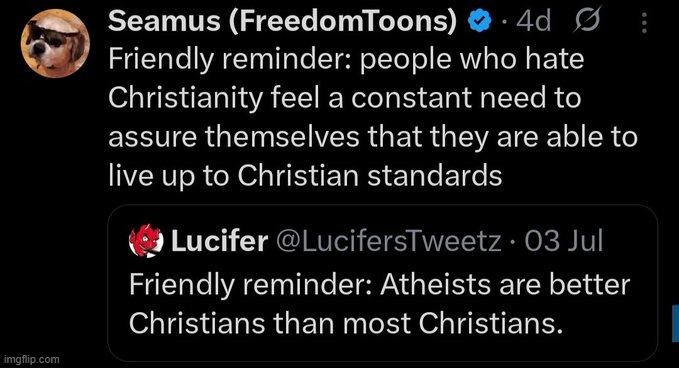Image resolution: width=679 pixels, height=368 pixels.
Task: Open Seamus's dog profile picture
Action: [x=55, y=43]
